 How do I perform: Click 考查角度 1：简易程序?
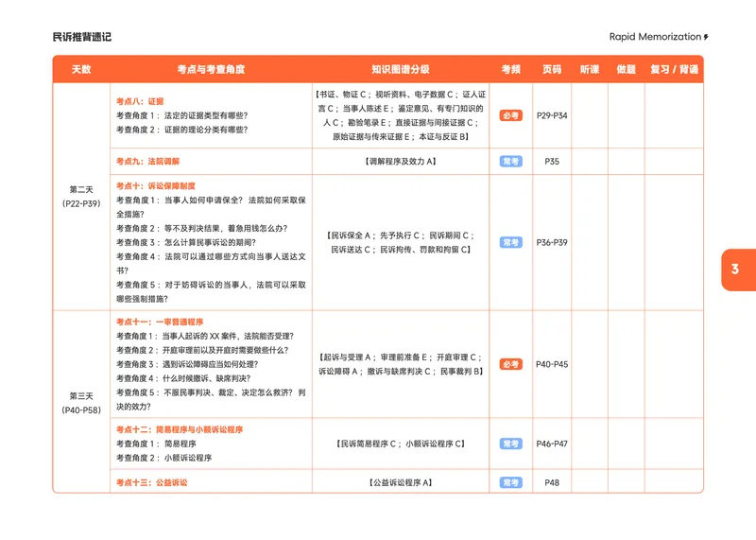[x=156, y=444]
